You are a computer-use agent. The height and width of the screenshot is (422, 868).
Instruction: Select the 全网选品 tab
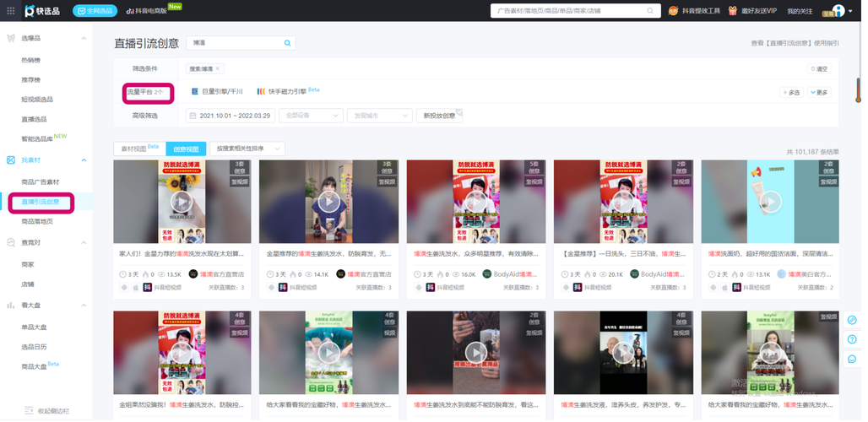point(95,10)
